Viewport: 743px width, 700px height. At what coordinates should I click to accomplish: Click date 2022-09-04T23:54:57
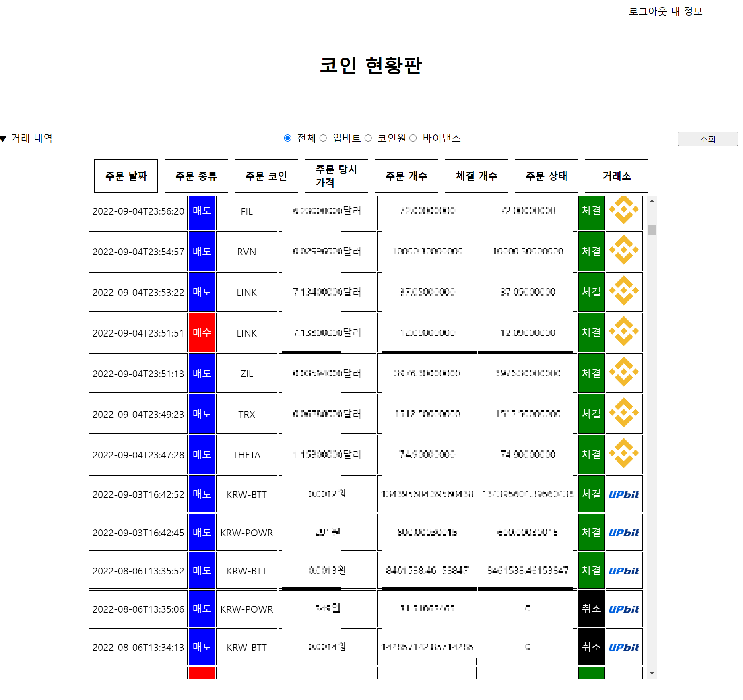[x=138, y=252]
